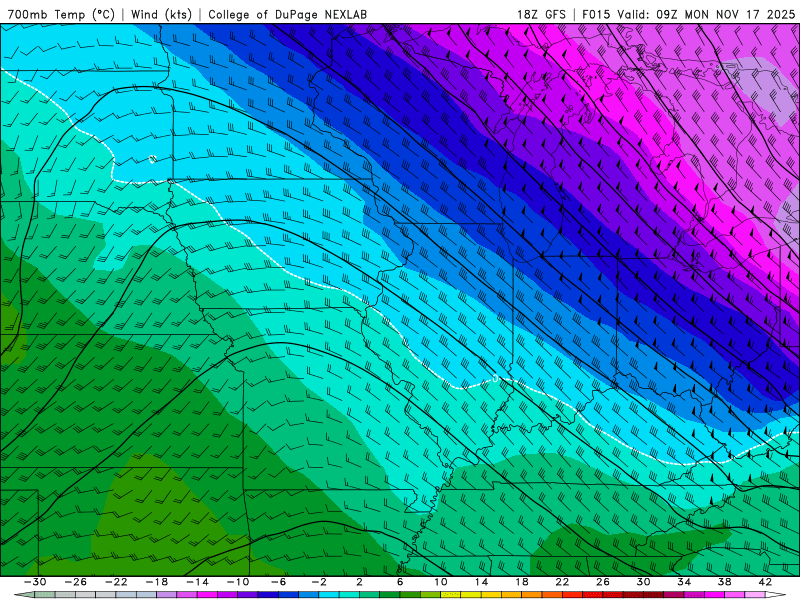The width and height of the screenshot is (800, 600).
Task: Select the red color bar swatch under 22
Action: [x=572, y=595]
